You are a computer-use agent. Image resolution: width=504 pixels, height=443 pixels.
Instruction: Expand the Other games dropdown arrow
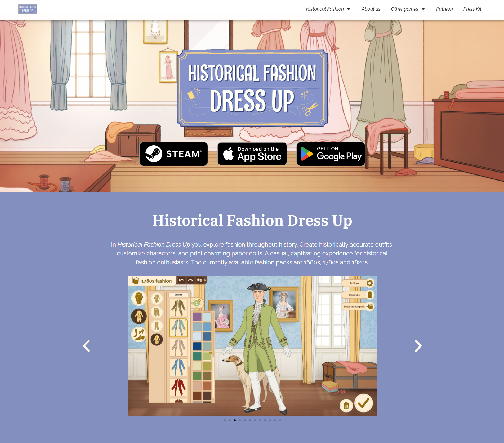[423, 9]
